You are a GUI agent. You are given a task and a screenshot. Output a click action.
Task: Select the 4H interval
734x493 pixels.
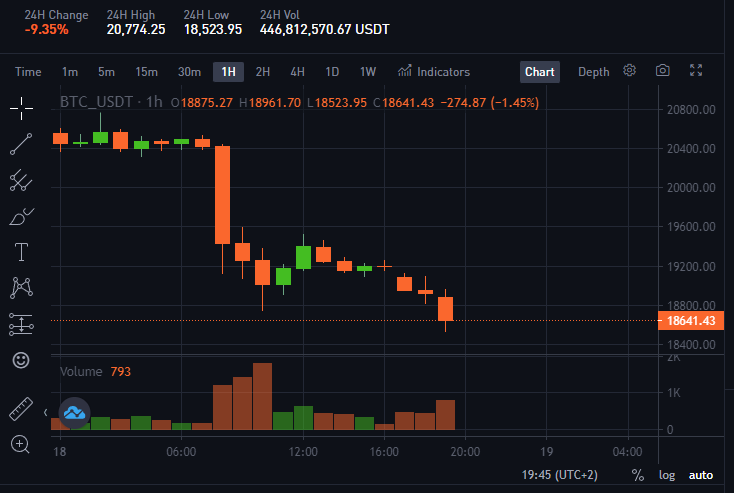click(x=297, y=72)
